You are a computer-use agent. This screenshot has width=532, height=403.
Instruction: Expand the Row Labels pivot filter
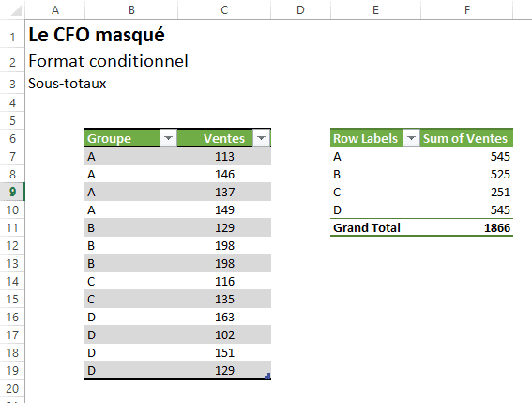click(x=411, y=138)
